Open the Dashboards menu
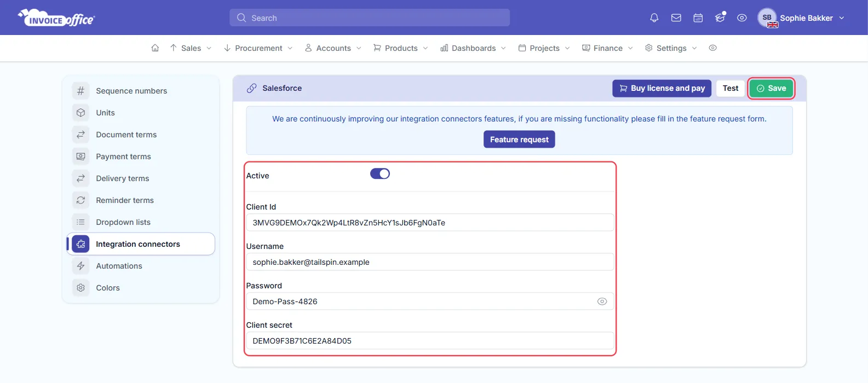Viewport: 868px width, 383px height. click(473, 48)
